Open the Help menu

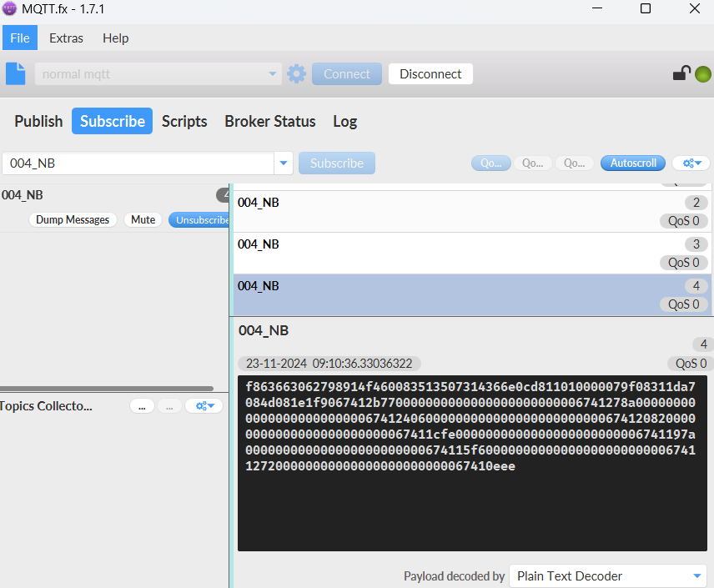tap(116, 38)
